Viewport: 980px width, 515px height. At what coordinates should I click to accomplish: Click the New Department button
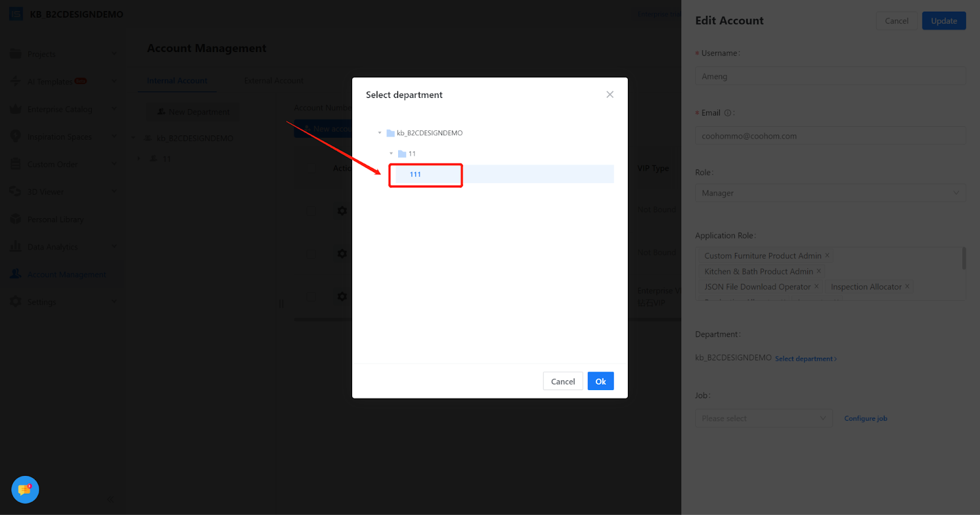point(193,111)
